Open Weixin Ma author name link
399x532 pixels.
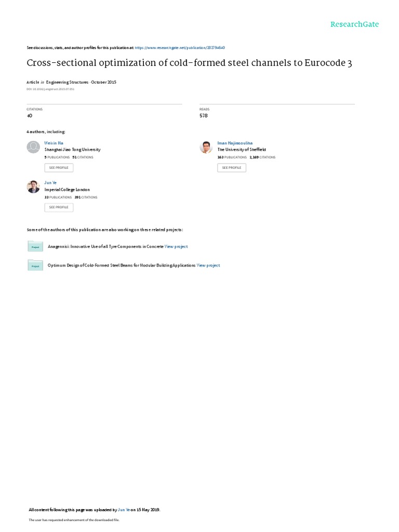coord(54,143)
